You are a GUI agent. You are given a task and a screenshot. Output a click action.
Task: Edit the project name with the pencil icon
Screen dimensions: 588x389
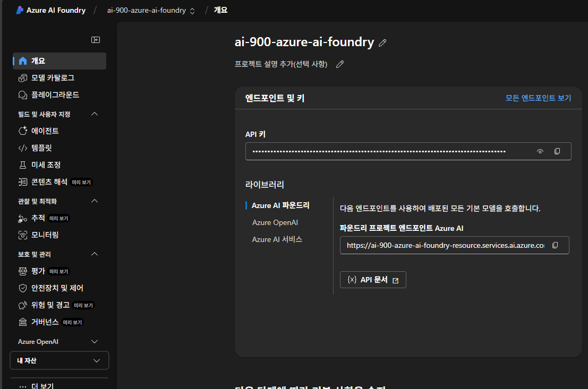pyautogui.click(x=382, y=43)
